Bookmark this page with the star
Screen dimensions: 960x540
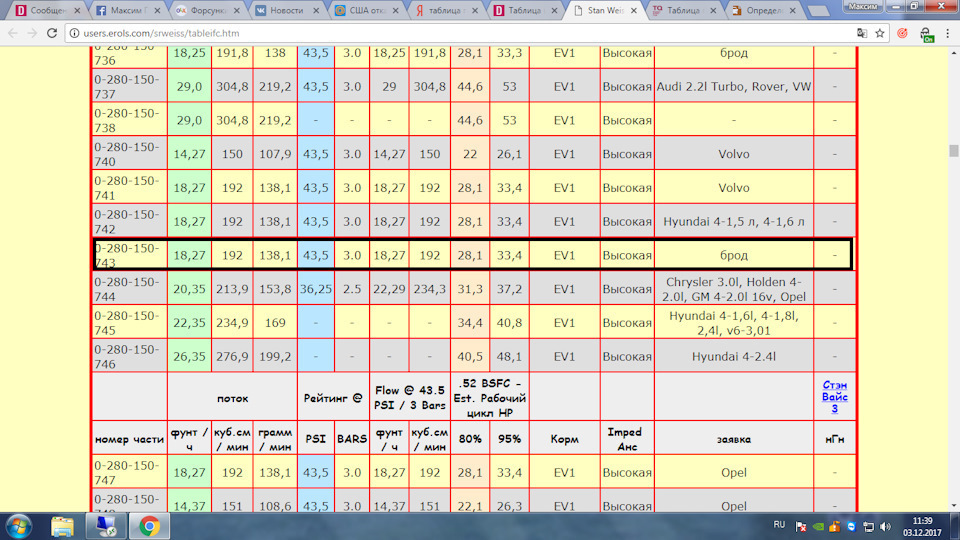point(880,33)
